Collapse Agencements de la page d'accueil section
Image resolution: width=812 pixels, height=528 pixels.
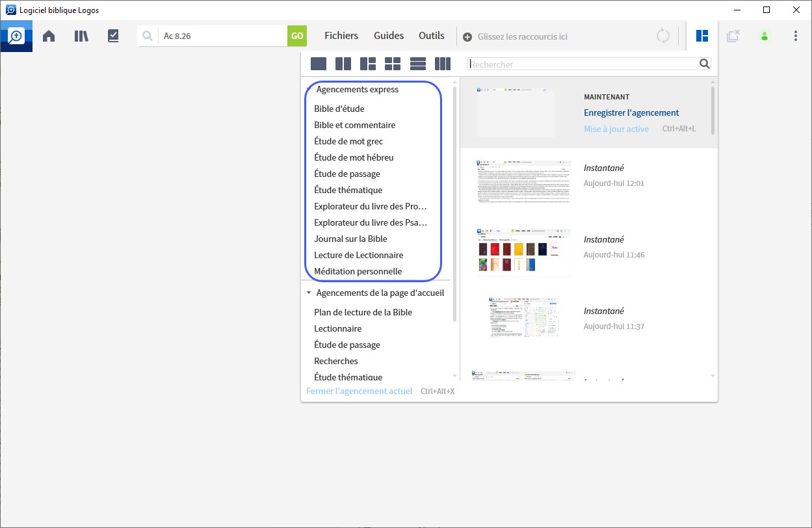point(309,293)
